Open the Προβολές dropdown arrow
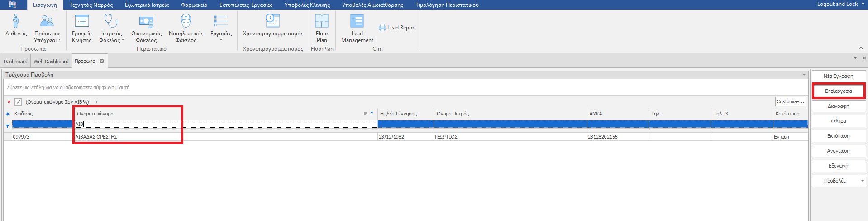This screenshot has height=221, width=868. (x=862, y=181)
